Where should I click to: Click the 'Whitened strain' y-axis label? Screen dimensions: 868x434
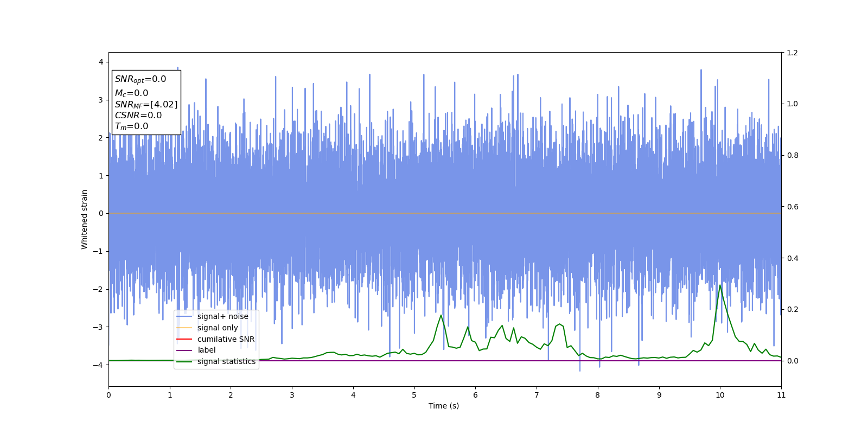click(85, 219)
